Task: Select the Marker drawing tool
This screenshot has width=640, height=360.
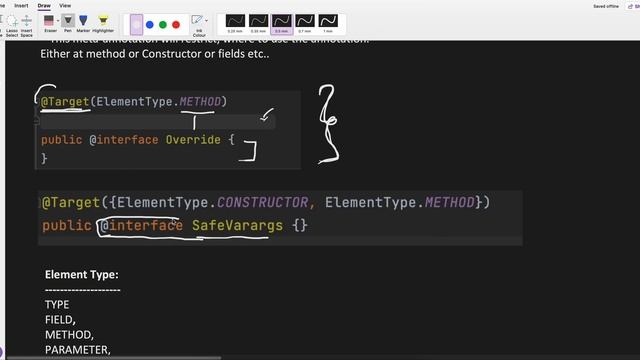Action: 83,24
